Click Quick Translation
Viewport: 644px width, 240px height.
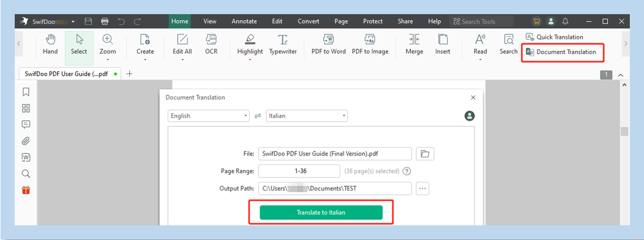click(555, 37)
